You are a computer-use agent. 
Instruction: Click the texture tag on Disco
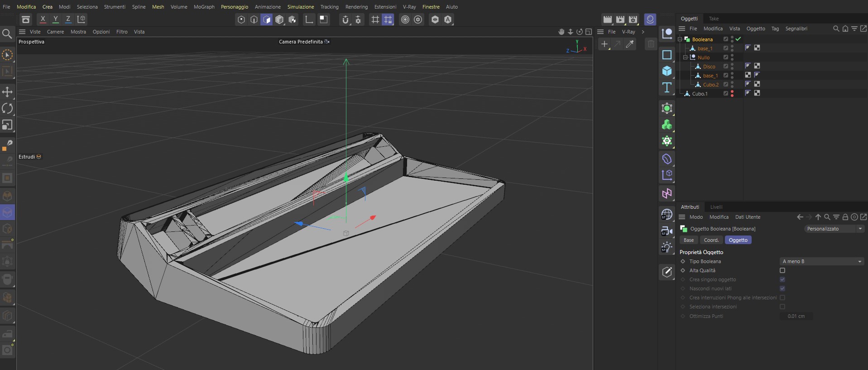point(757,66)
